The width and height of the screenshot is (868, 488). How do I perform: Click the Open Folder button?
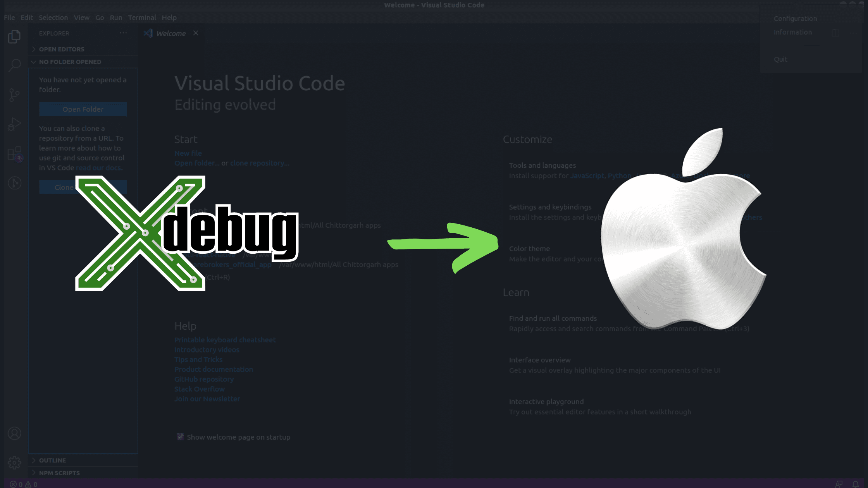(83, 109)
